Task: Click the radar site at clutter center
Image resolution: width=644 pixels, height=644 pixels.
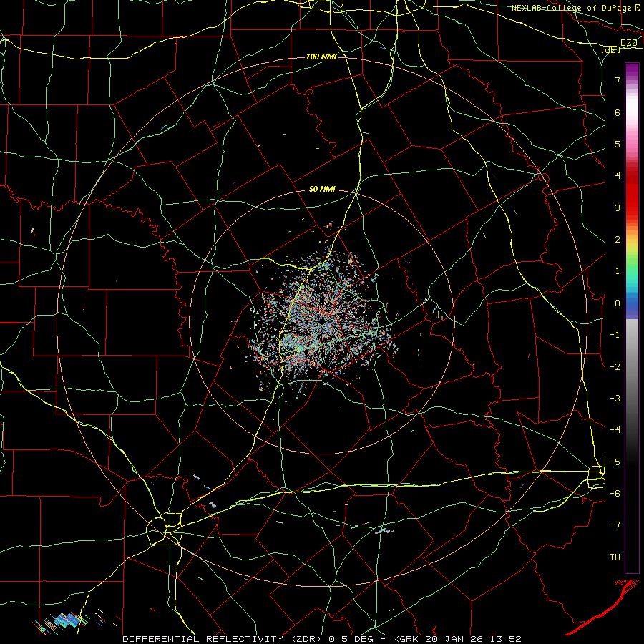Action: tap(323, 321)
